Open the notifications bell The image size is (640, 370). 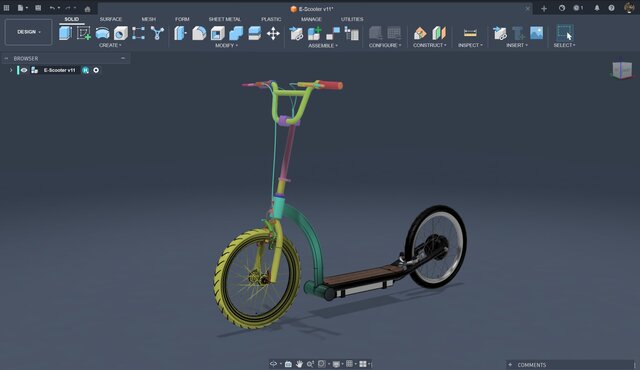coord(597,8)
